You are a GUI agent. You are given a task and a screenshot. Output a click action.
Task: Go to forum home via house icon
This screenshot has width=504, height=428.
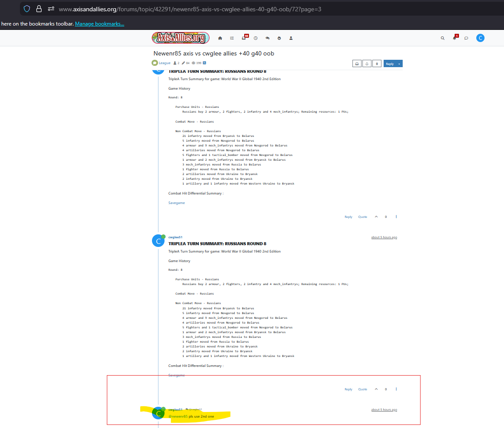coord(220,38)
